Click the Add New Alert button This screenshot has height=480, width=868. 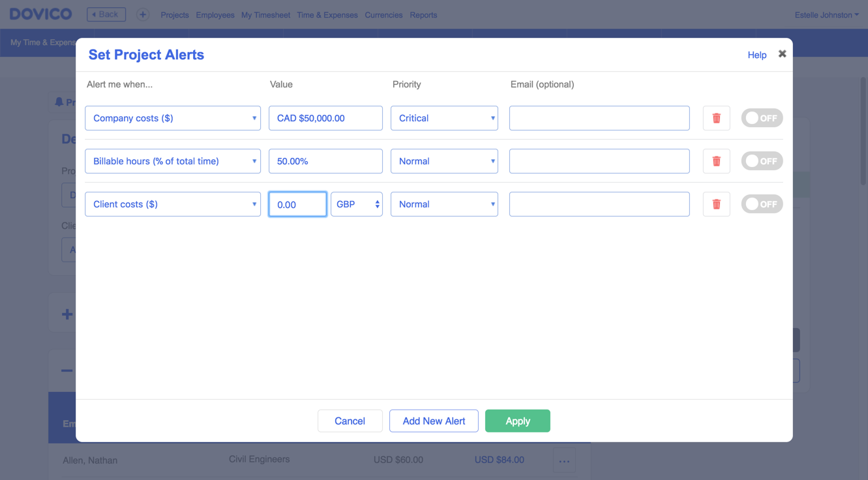434,421
